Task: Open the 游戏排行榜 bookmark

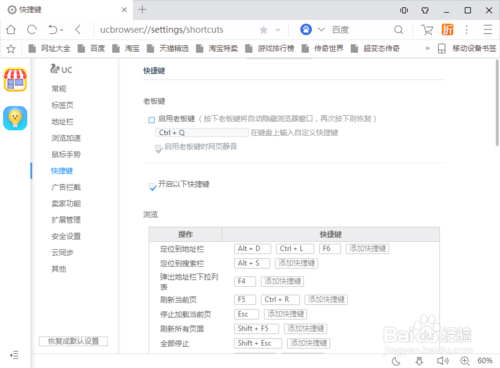Action: point(270,49)
